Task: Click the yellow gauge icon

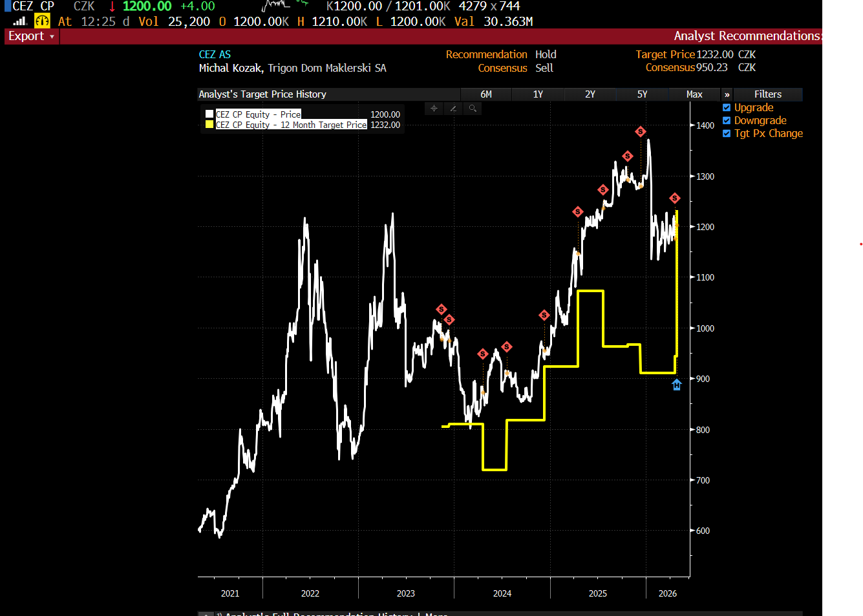Action: click(x=42, y=21)
